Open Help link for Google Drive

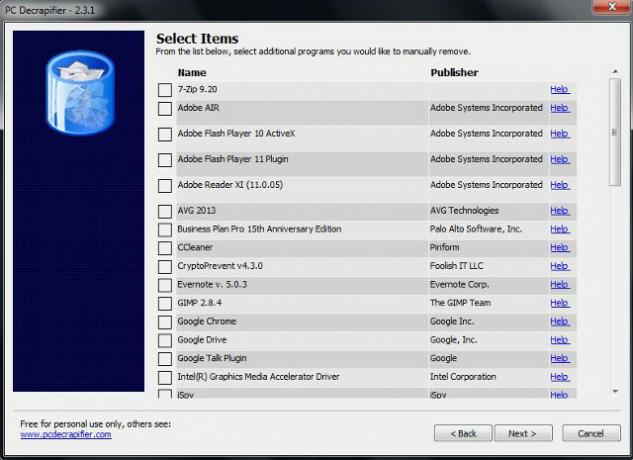pyautogui.click(x=560, y=340)
